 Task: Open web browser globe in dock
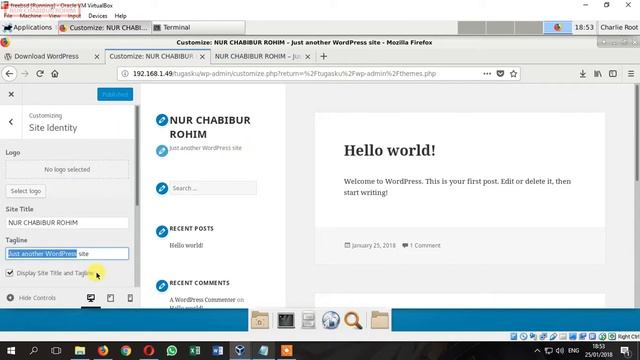(x=331, y=320)
